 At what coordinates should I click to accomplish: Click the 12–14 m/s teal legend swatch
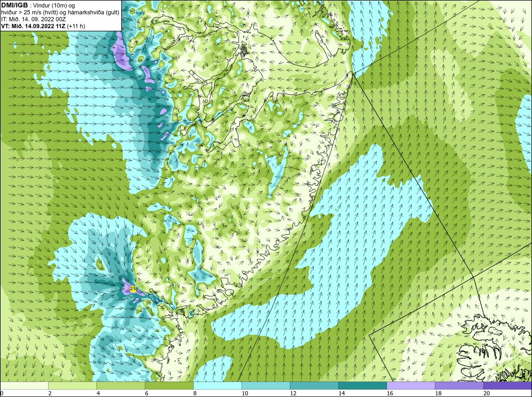click(314, 385)
